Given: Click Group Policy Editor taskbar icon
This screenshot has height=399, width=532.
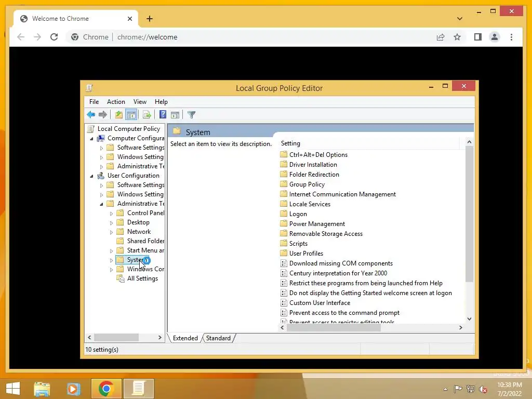Looking at the screenshot, I should point(138,389).
